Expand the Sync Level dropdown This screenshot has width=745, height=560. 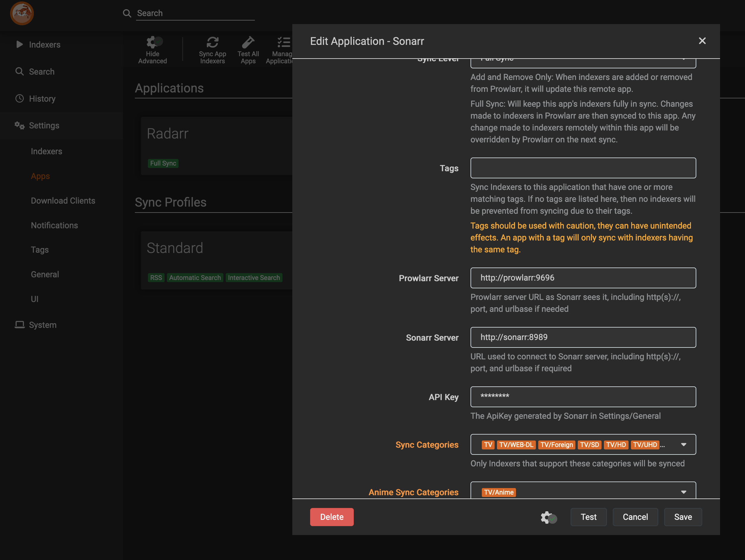(684, 57)
